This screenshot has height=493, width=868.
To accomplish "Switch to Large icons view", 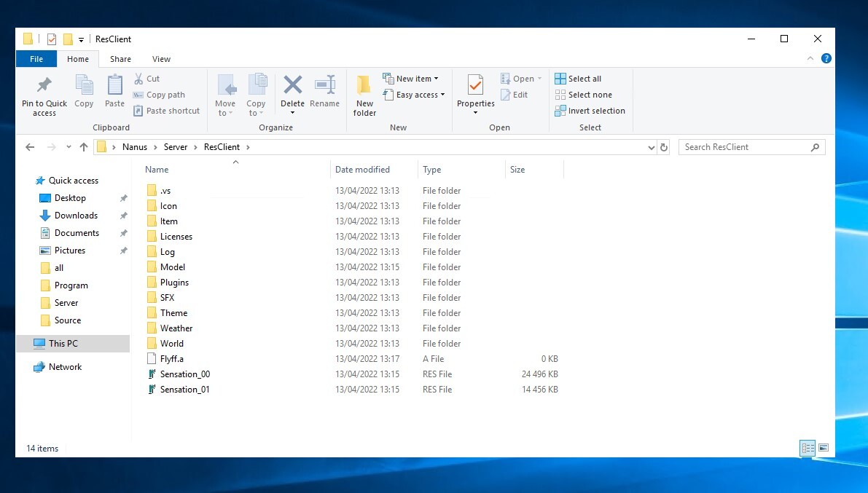I will tap(823, 448).
